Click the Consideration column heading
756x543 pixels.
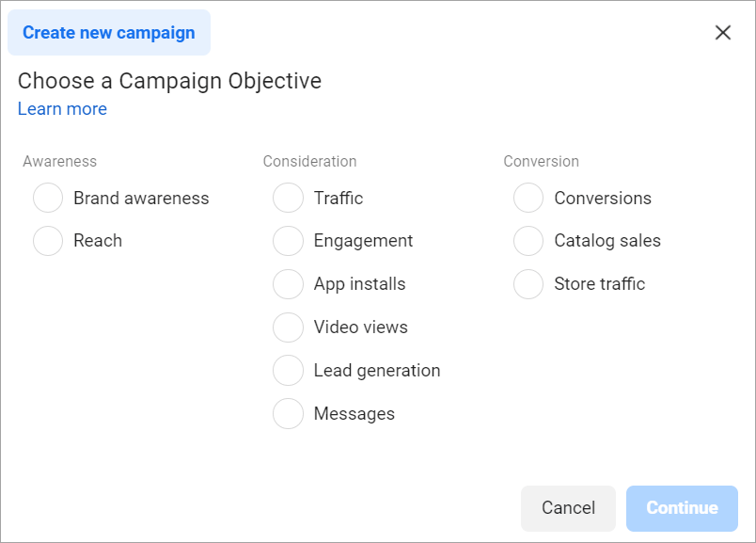[x=309, y=161]
